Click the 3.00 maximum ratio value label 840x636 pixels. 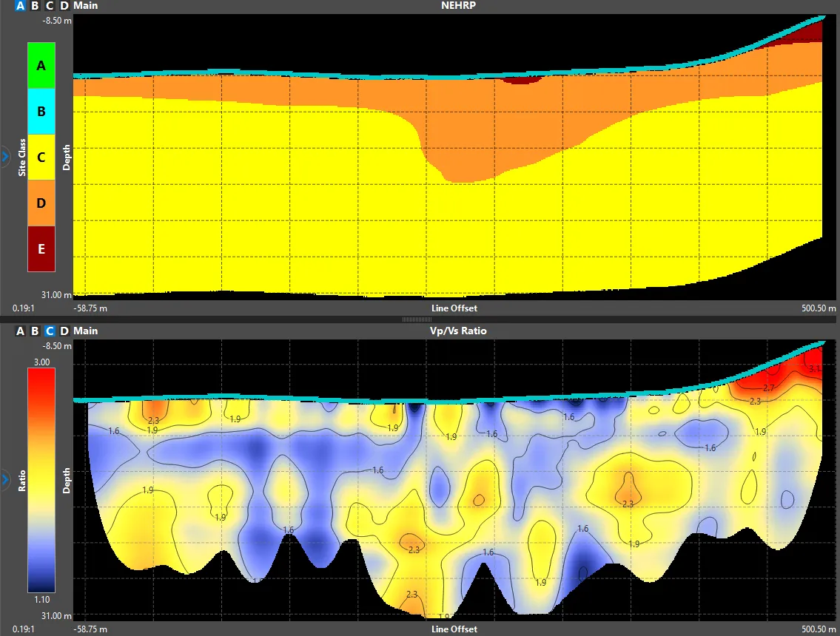click(41, 362)
